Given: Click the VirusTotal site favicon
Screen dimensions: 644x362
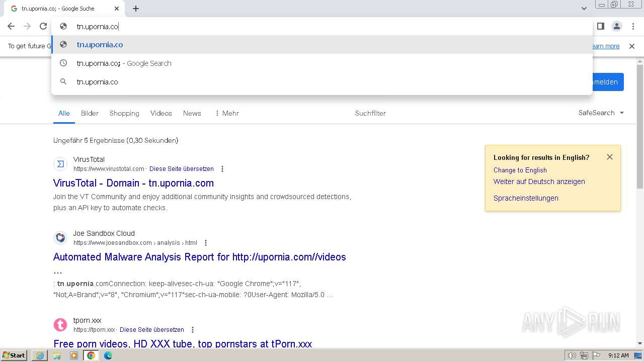Looking at the screenshot, I should tap(60, 164).
